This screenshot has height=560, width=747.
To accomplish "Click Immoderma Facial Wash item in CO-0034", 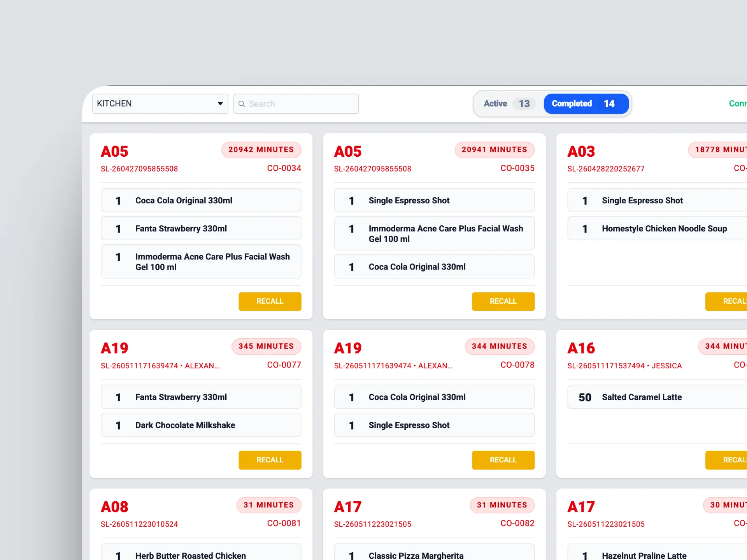I will (x=201, y=262).
